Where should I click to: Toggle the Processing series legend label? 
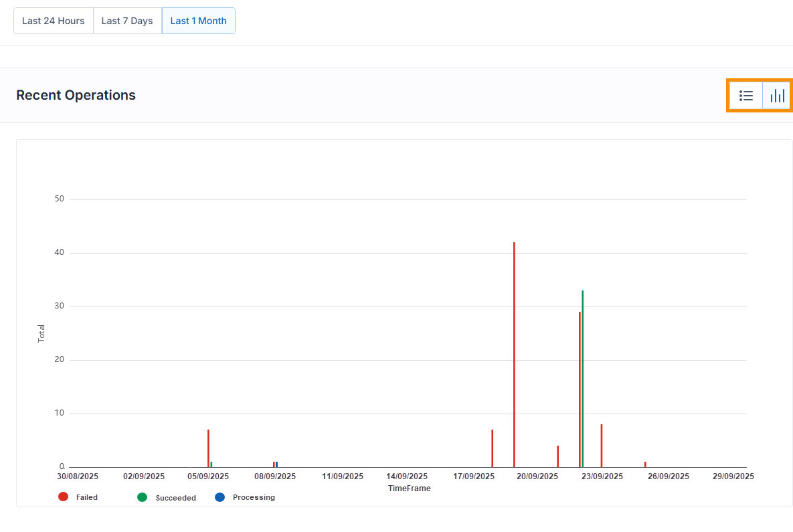pyautogui.click(x=254, y=497)
